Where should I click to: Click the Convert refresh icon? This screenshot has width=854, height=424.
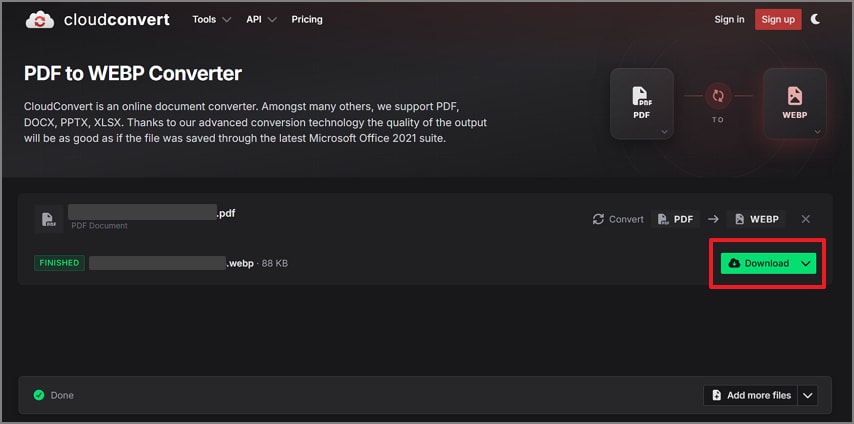tap(598, 219)
